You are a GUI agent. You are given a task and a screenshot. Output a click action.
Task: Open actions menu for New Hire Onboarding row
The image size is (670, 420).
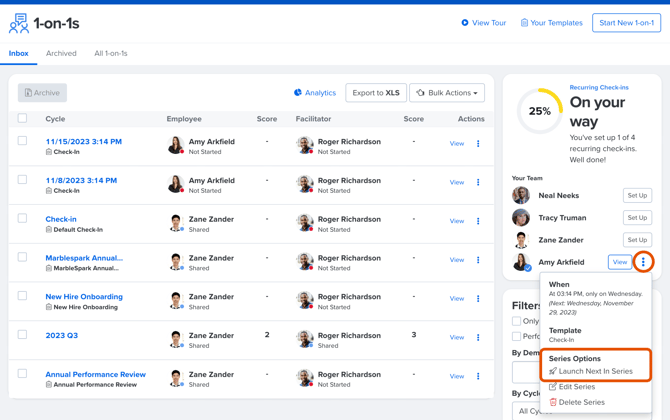478,298
